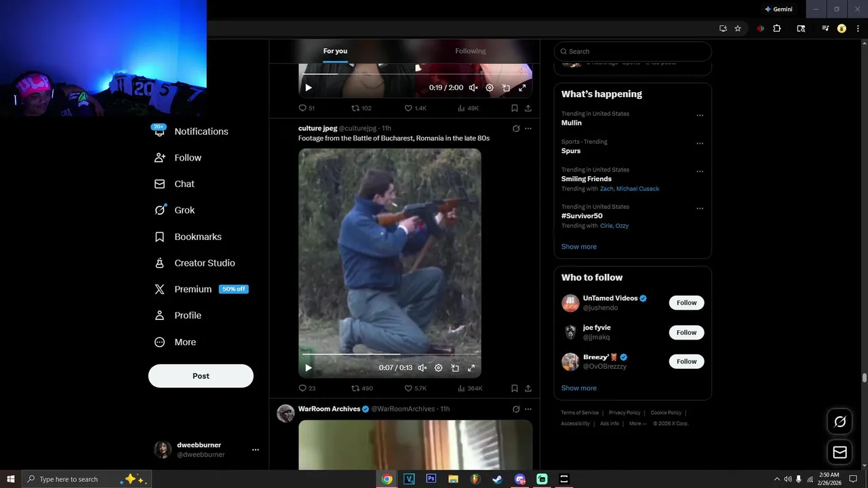Show hidden system tray icons
This screenshot has width=868, height=488.
(776, 479)
